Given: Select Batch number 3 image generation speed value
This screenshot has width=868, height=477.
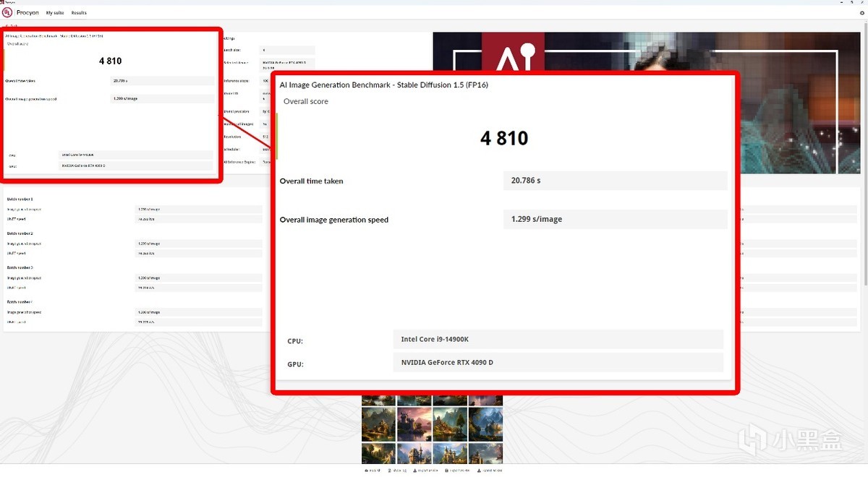Looking at the screenshot, I should click(x=199, y=278).
